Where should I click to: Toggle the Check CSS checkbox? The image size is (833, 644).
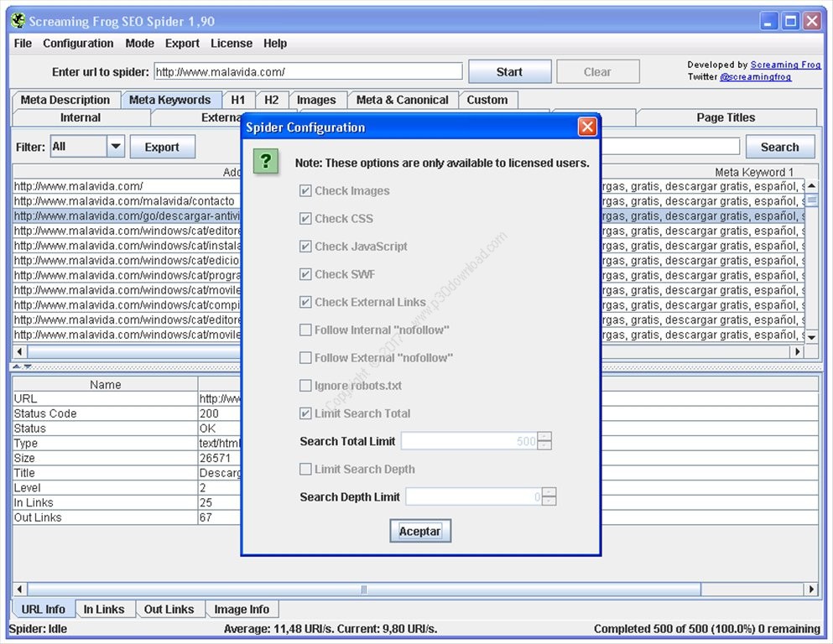(305, 218)
